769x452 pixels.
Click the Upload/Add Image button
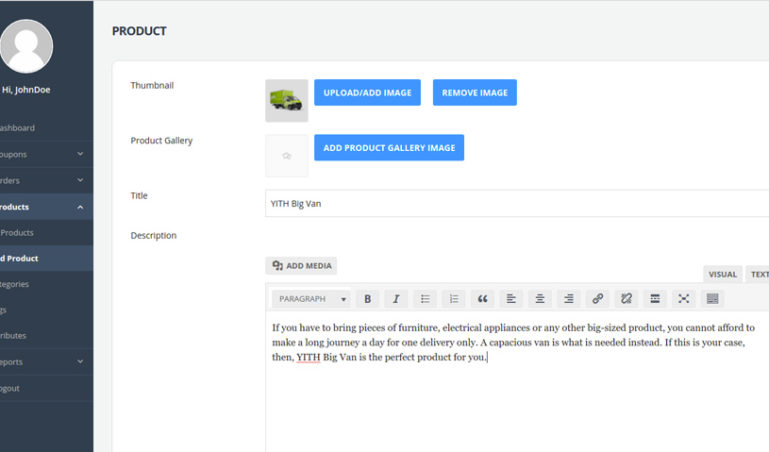(367, 93)
